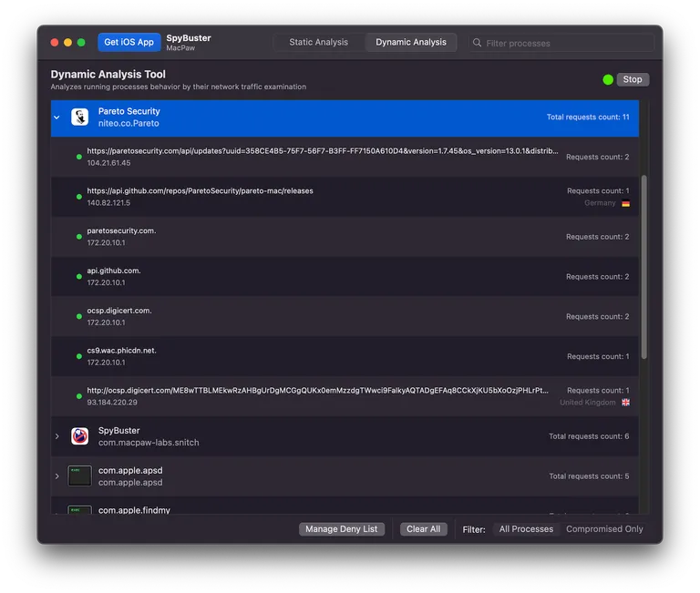Click green dot beside api.github.com. entry
The width and height of the screenshot is (700, 593).
coord(79,277)
